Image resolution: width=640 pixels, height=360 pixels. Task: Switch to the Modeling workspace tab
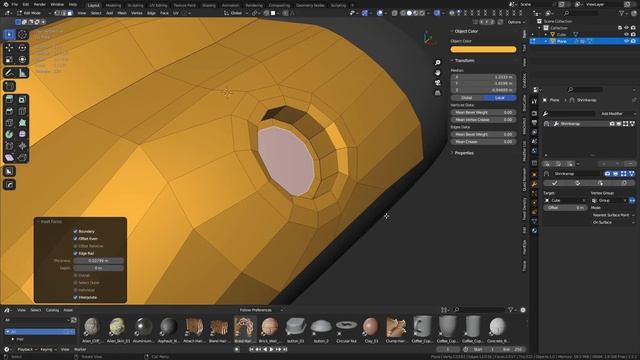pos(113,5)
